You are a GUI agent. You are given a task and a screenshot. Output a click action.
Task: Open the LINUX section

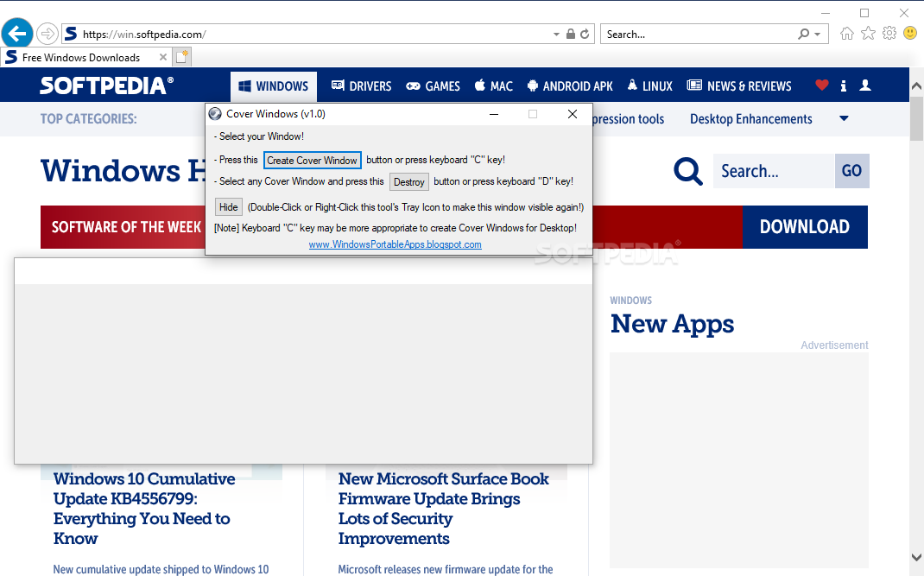point(650,86)
